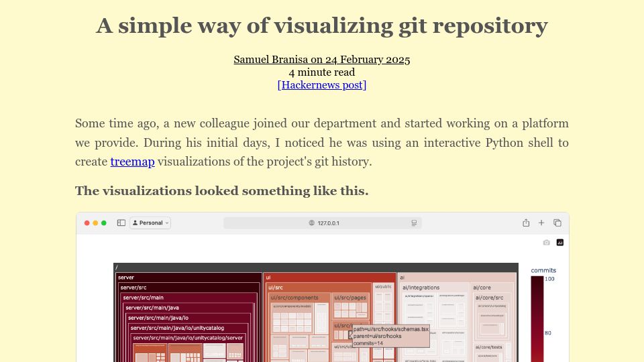Select the server/src/main/java treemap block
Screen dimensions: 644x362
coord(189,308)
